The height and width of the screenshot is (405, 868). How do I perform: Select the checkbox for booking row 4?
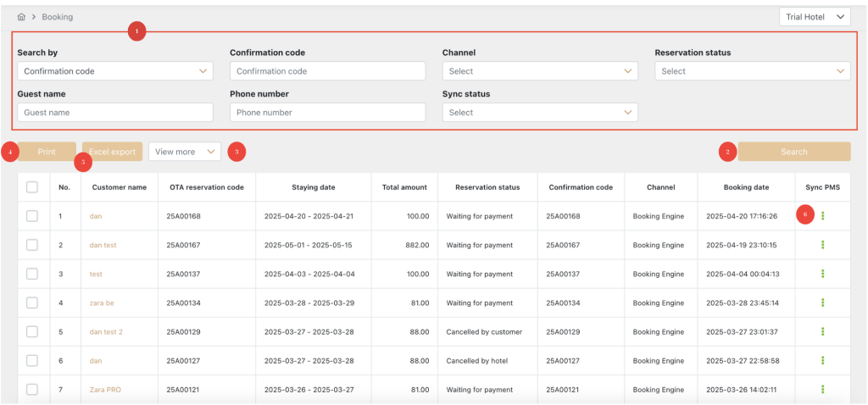(32, 302)
